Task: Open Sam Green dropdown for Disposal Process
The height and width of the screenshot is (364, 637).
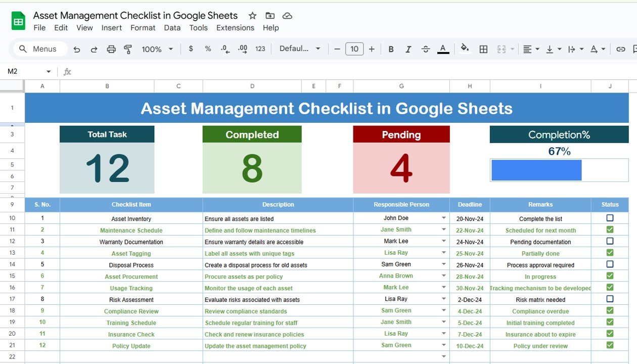Action: point(444,264)
